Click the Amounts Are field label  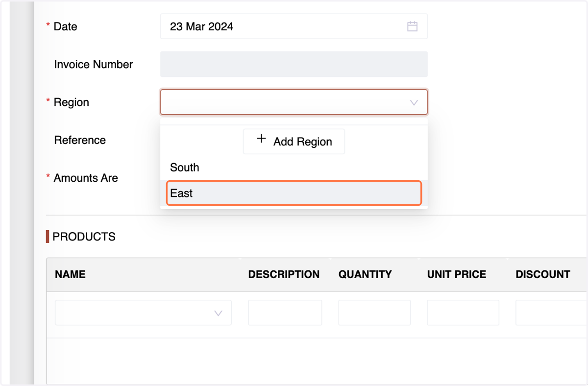click(x=86, y=178)
